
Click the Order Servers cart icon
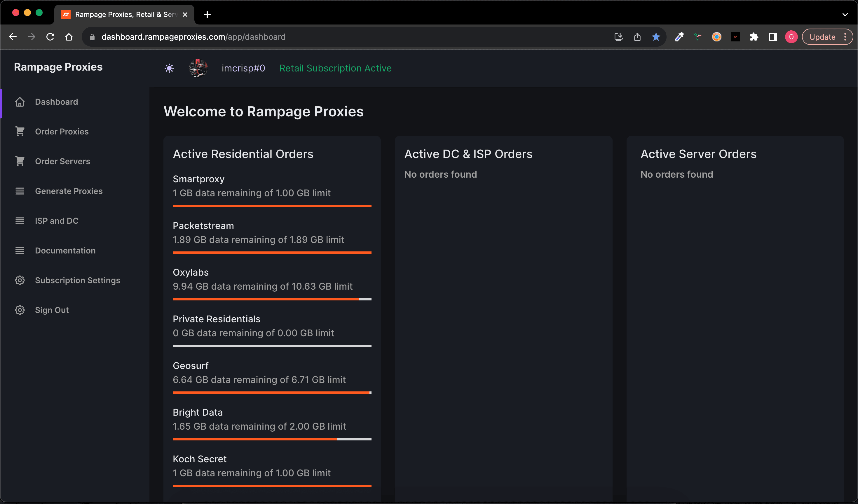click(20, 161)
